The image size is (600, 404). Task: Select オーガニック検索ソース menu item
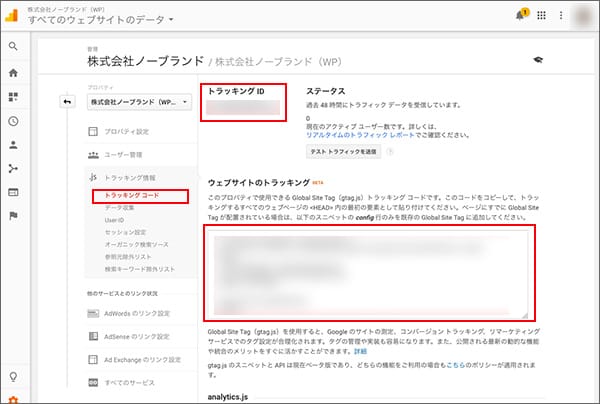click(137, 244)
